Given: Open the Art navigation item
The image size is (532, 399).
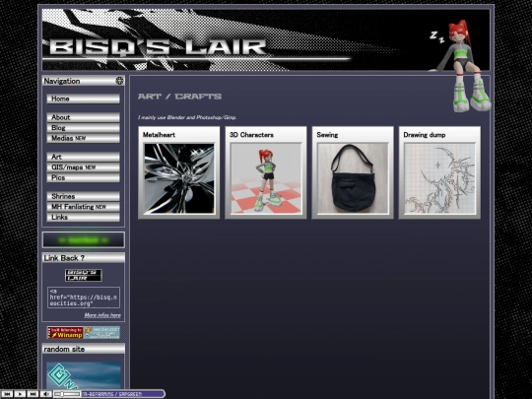Looking at the screenshot, I should (83, 157).
